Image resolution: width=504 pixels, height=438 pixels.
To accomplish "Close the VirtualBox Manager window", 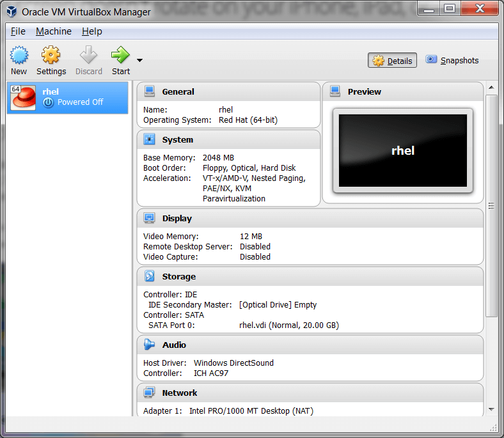I will pos(480,8).
